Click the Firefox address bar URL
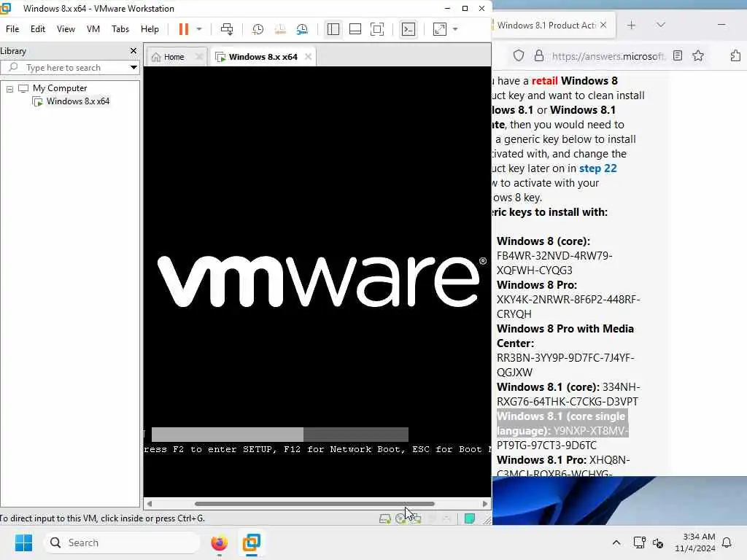The width and height of the screenshot is (747, 560). click(x=608, y=56)
